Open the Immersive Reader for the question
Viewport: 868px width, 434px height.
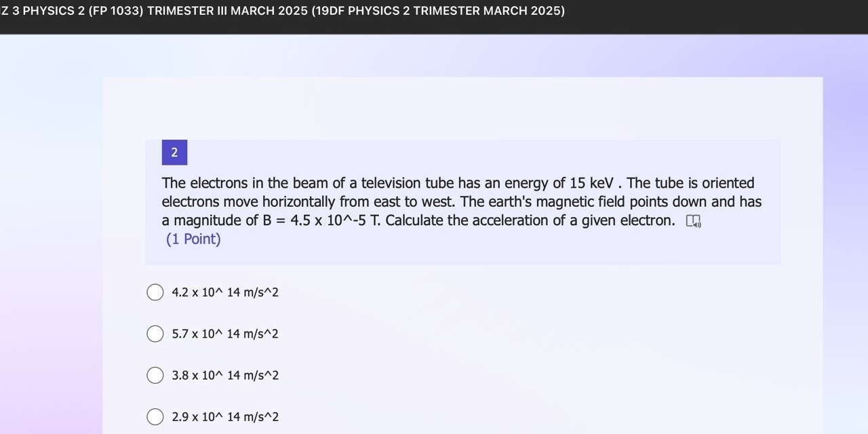point(694,220)
